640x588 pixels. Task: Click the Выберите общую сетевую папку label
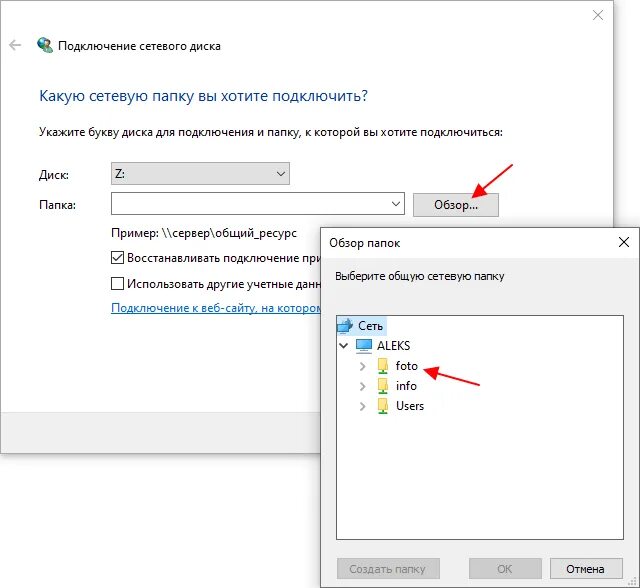pyautogui.click(x=420, y=276)
